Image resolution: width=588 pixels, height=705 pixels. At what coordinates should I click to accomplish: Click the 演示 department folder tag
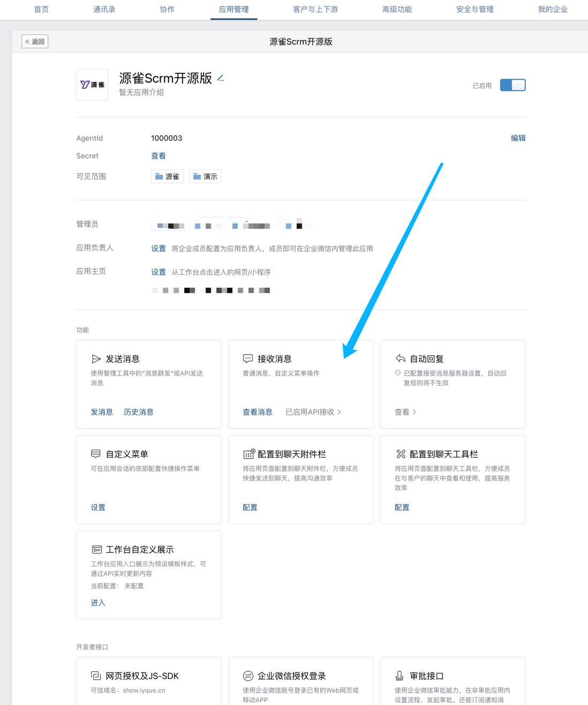click(205, 176)
